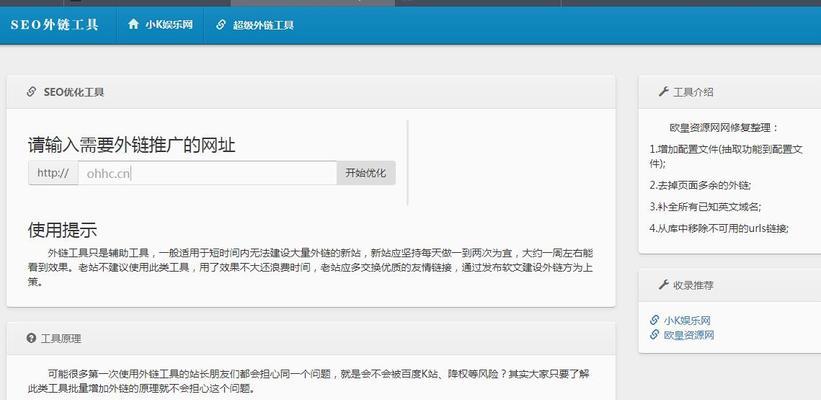
Task: Click the home icon beside 小K娱乐网
Action: tap(134, 24)
